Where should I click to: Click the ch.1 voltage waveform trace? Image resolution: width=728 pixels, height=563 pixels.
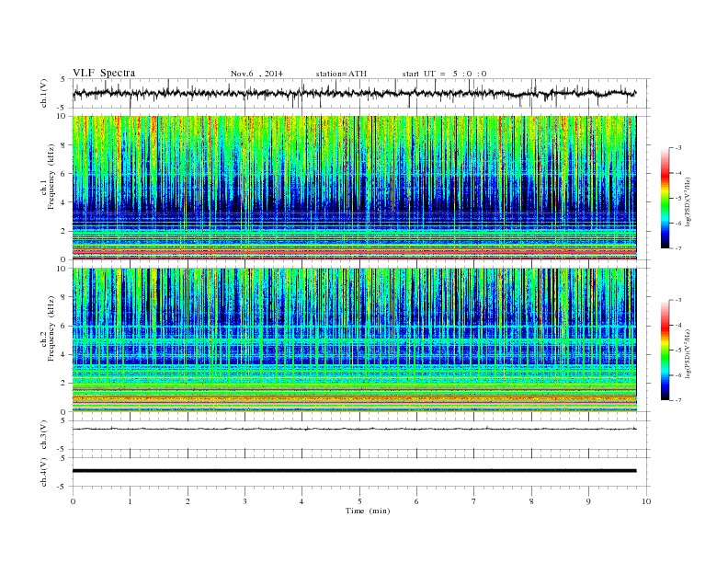354,93
